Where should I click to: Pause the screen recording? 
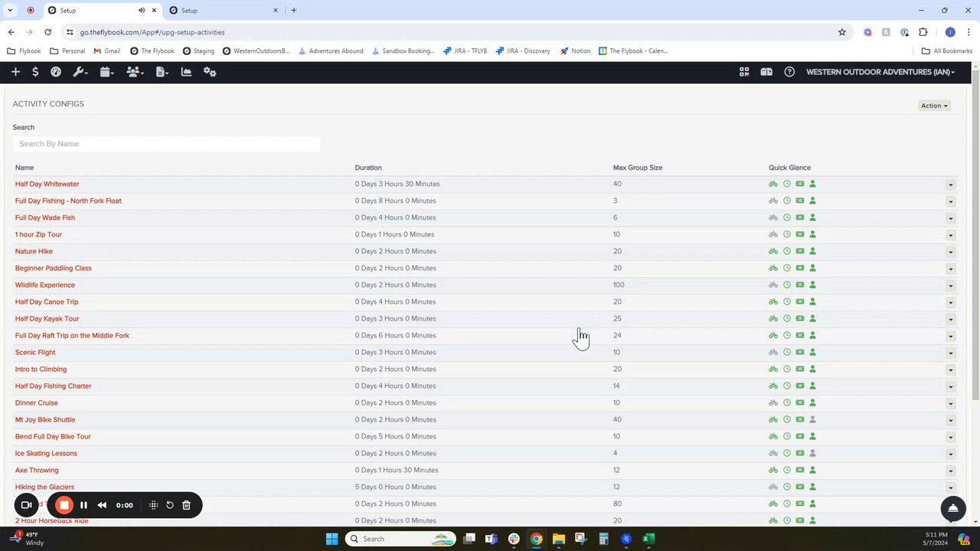pyautogui.click(x=83, y=505)
